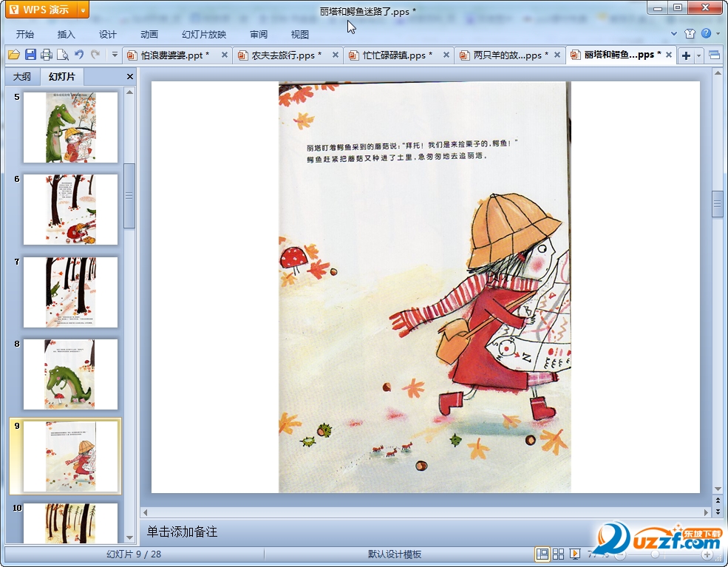Select slide 9 thumbnail
This screenshot has height=567, width=728.
click(70, 456)
